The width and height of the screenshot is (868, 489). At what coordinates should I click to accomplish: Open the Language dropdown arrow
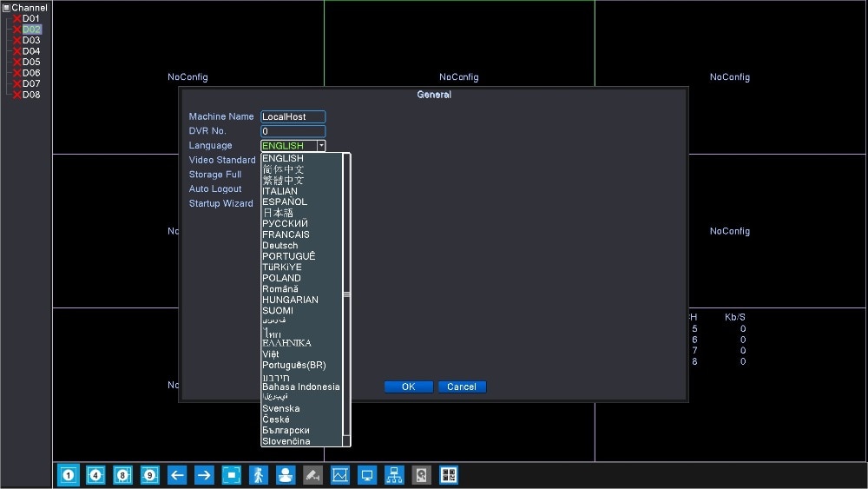pyautogui.click(x=321, y=146)
